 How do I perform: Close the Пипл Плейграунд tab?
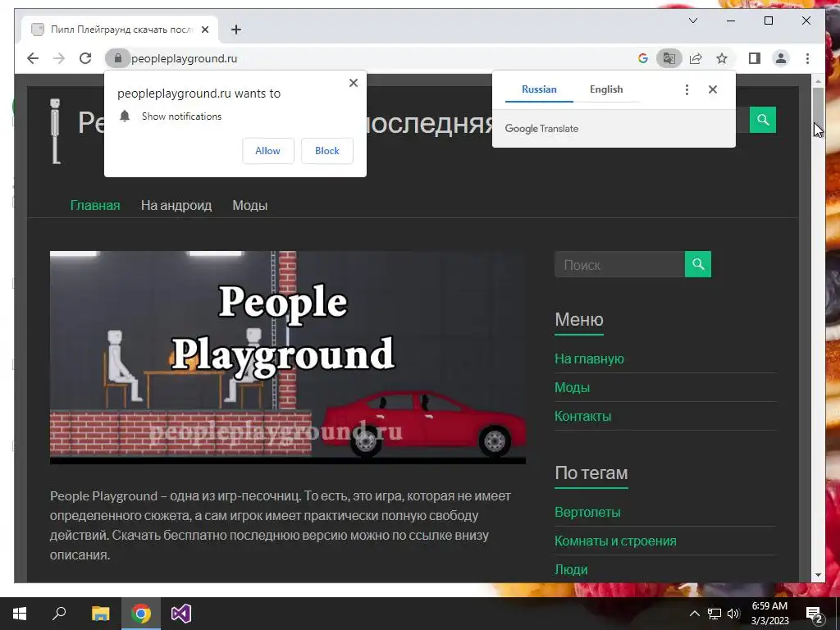coord(204,30)
